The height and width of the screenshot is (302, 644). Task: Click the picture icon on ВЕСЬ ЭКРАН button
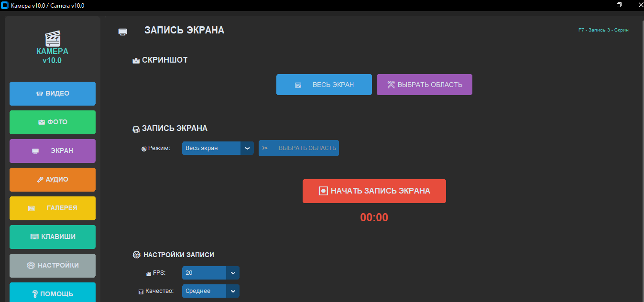(x=298, y=85)
